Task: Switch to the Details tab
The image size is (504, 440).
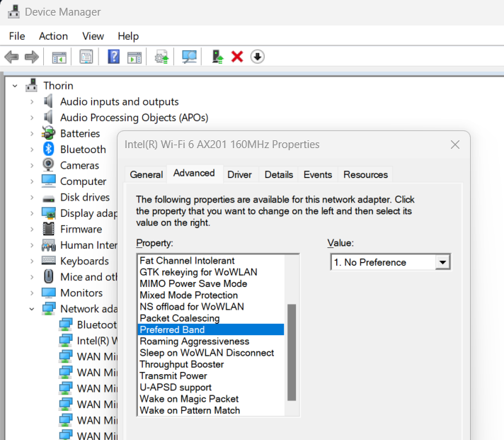Action: point(279,174)
